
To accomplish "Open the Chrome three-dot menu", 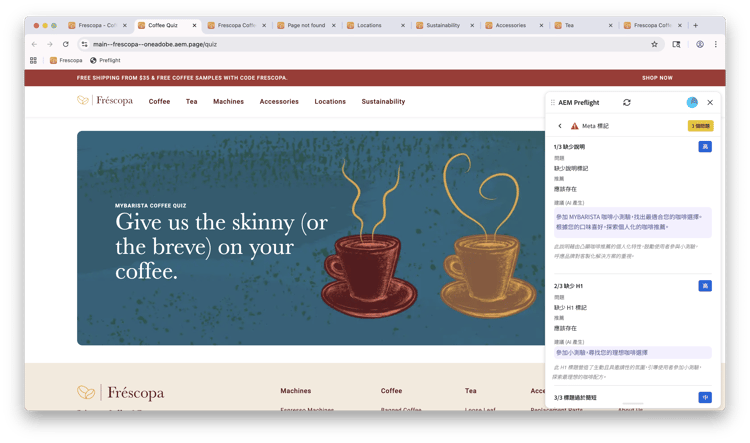I will click(716, 44).
